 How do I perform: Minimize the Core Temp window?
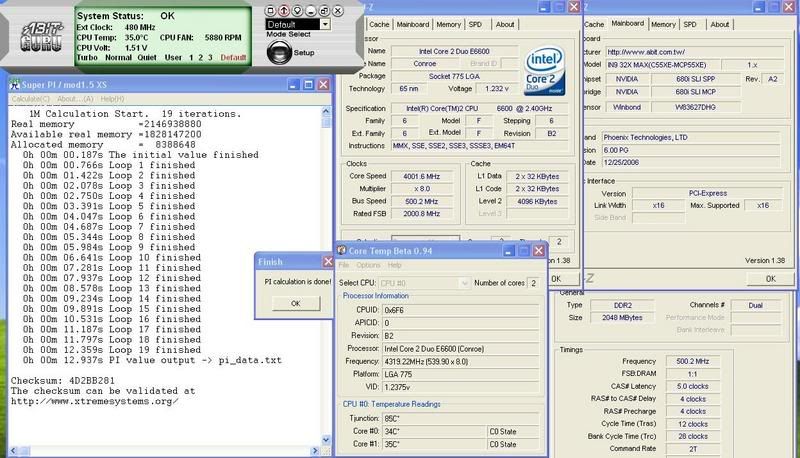509,250
